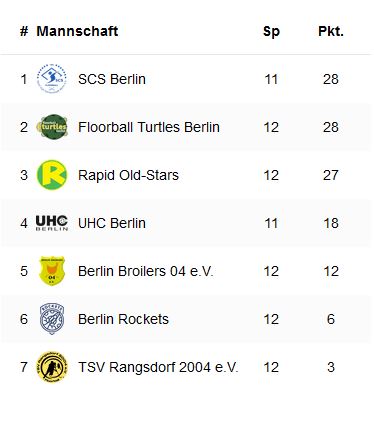Image resolution: width=374 pixels, height=425 pixels.
Task: Click the UHC Berlin team name
Action: click(x=112, y=223)
